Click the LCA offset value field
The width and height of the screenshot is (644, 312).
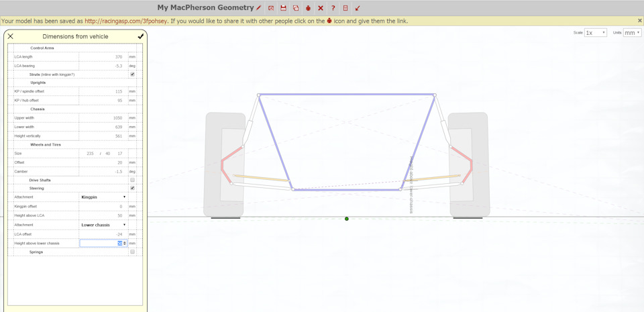tap(103, 234)
